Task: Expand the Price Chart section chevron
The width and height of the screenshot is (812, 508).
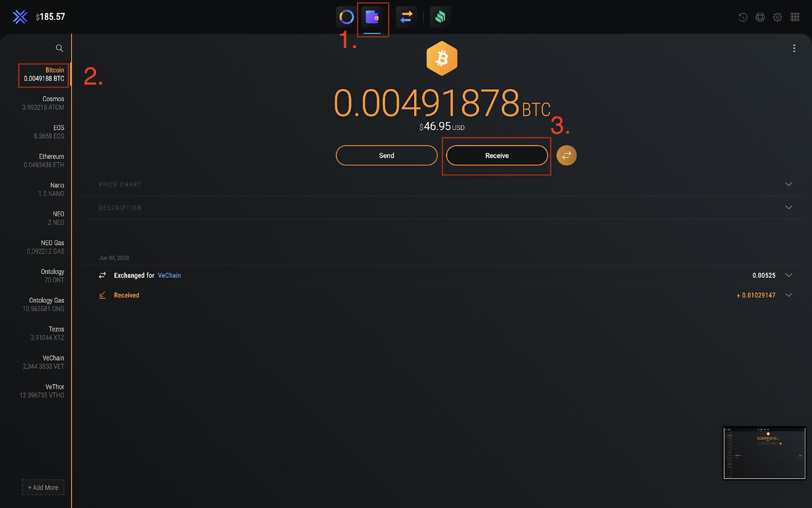Action: click(x=789, y=184)
